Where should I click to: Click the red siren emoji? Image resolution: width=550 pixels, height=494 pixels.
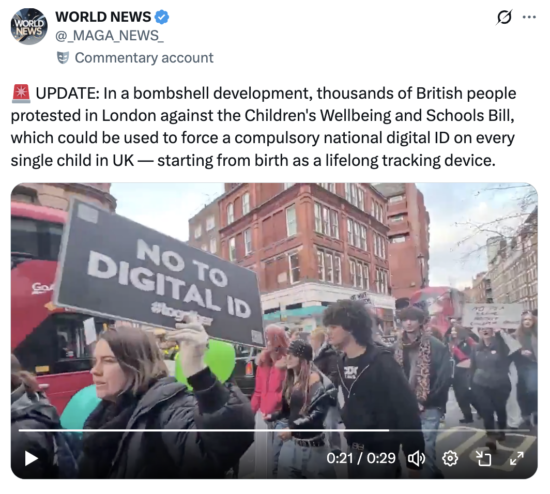point(21,94)
